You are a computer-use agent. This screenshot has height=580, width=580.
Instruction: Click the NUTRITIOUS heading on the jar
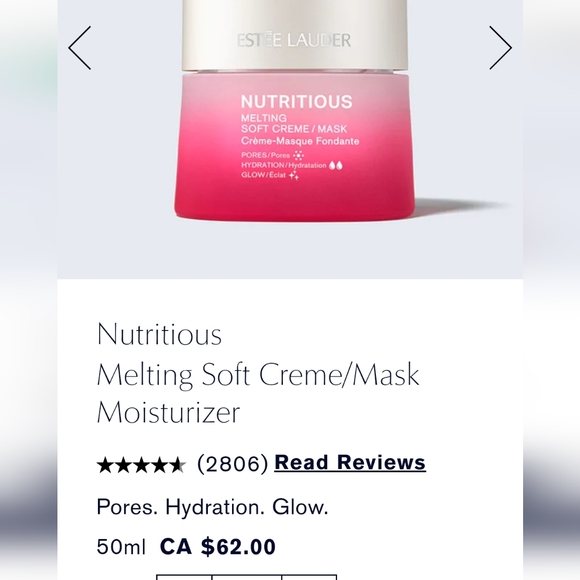click(x=297, y=102)
